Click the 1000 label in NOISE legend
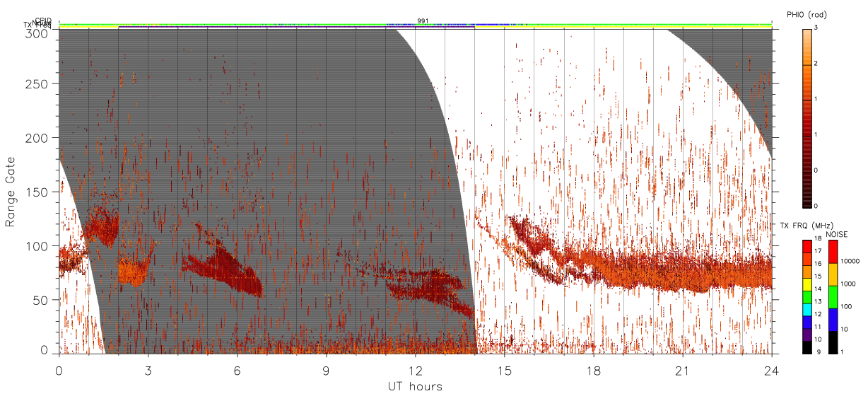 pos(848,284)
